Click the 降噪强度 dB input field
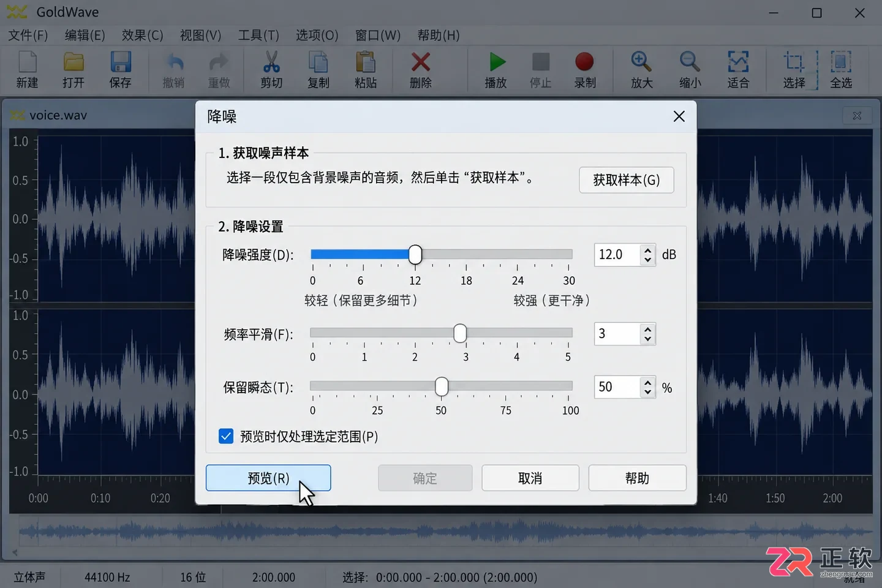Viewport: 882px width, 588px height. tap(617, 255)
